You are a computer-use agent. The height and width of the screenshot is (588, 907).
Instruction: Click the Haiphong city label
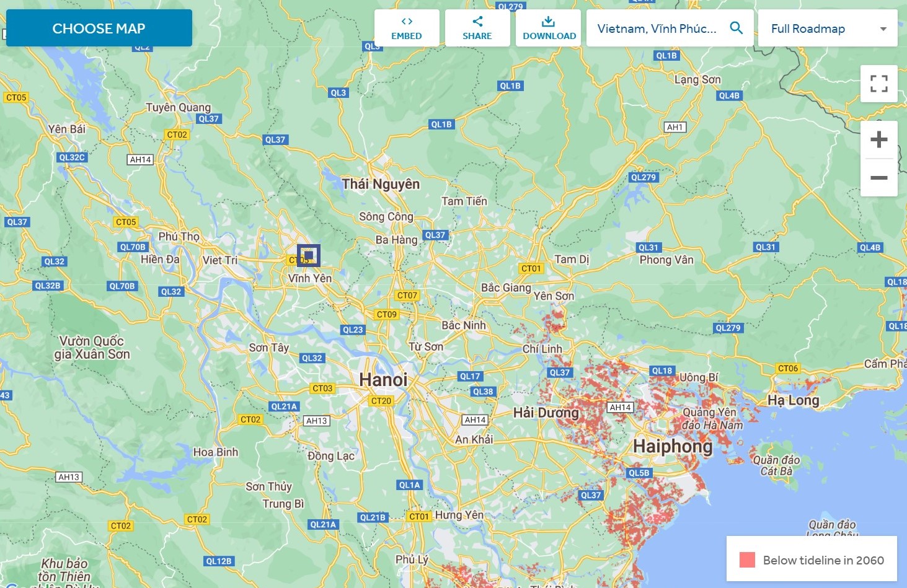[673, 446]
